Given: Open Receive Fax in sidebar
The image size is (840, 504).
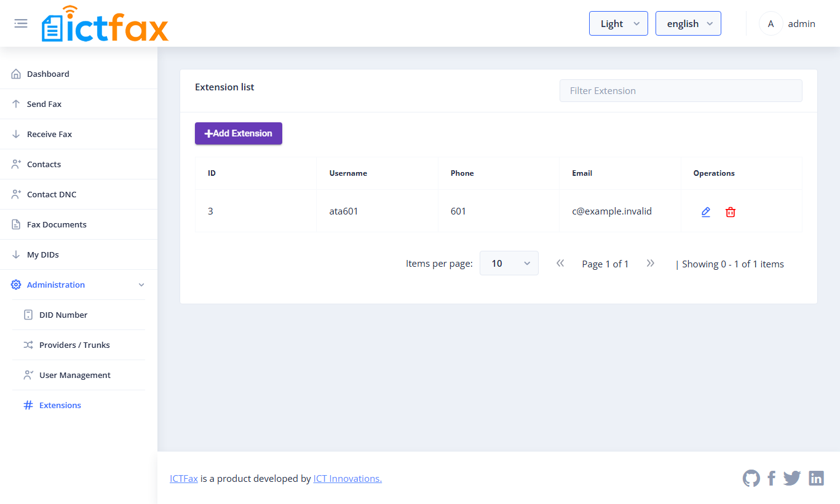Looking at the screenshot, I should 79,134.
